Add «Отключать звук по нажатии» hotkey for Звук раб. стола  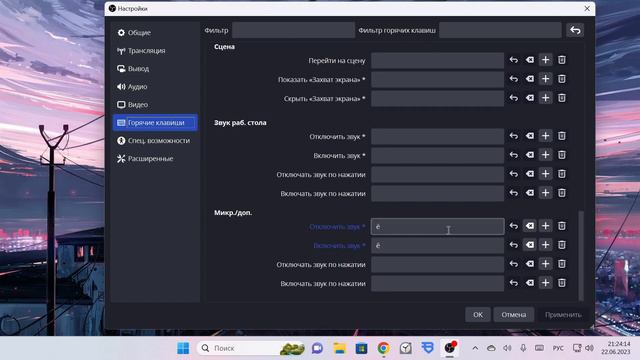[545, 174]
